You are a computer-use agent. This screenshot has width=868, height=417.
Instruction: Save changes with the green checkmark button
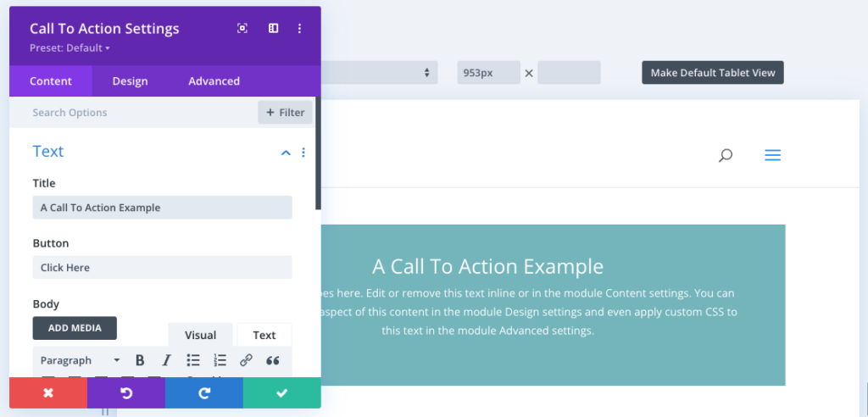click(x=281, y=393)
